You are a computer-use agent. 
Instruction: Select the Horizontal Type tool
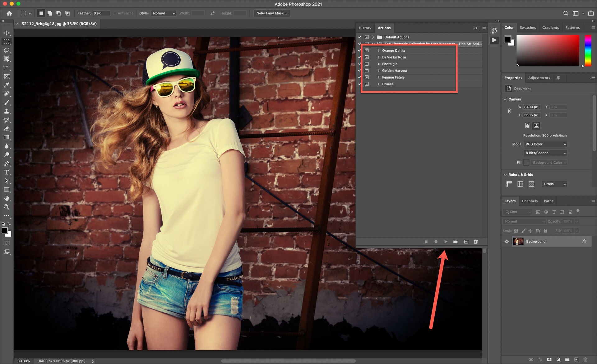coord(7,172)
